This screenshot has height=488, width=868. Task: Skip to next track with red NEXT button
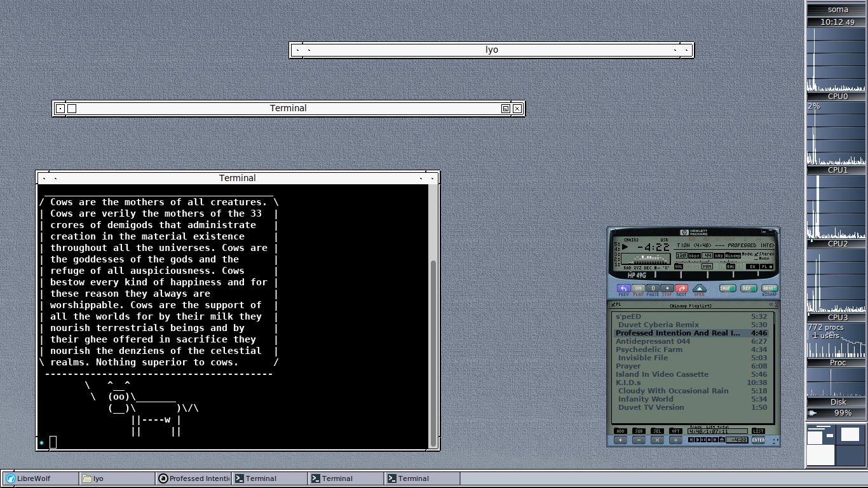681,288
